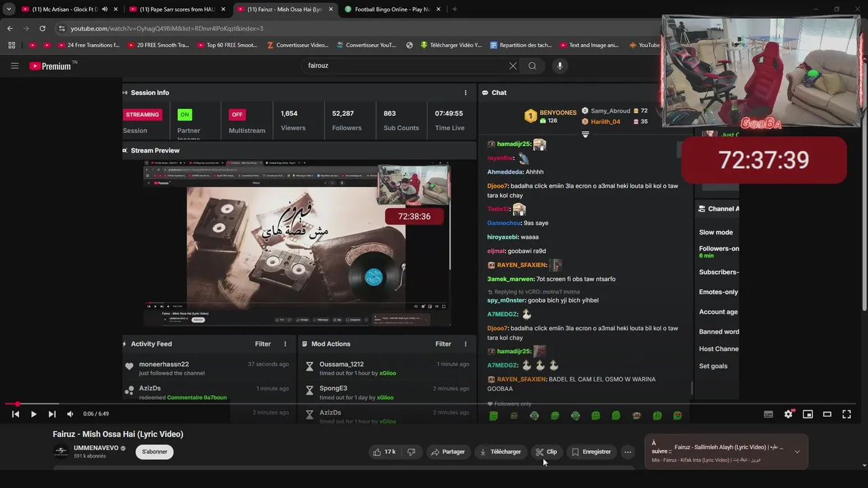Save the video with Enregistrer
Screen dimensions: 868x488
(x=591, y=452)
